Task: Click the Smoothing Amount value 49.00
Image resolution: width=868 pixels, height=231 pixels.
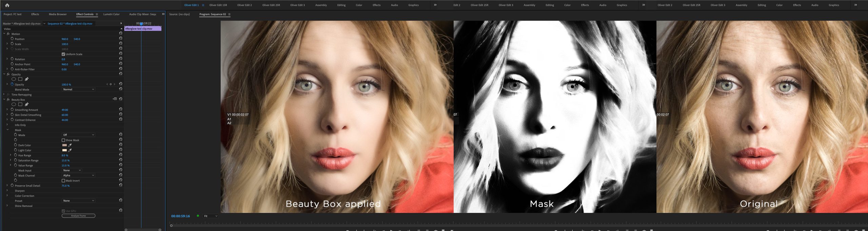Action: [x=65, y=110]
